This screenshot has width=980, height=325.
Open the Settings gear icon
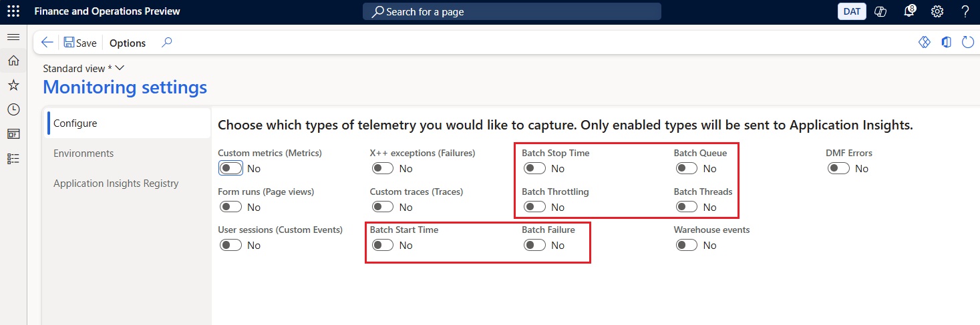[937, 11]
